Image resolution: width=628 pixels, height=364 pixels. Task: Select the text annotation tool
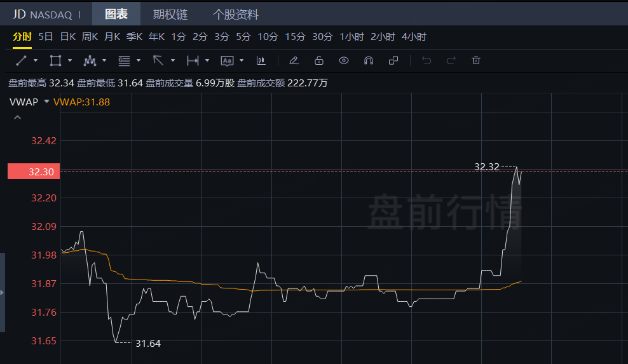tap(227, 60)
